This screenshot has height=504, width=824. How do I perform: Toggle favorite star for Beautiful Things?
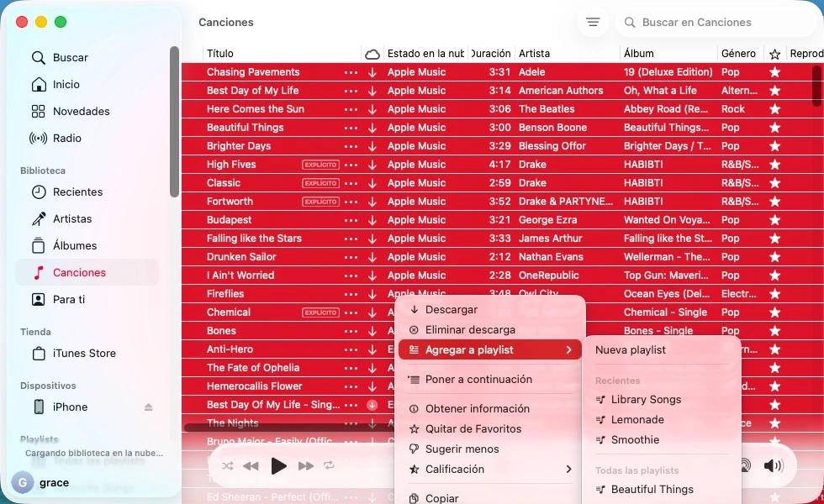pos(774,128)
